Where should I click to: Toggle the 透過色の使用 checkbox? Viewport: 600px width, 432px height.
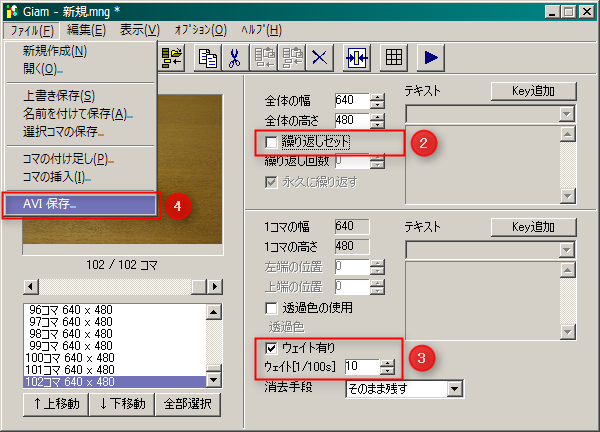(270, 307)
